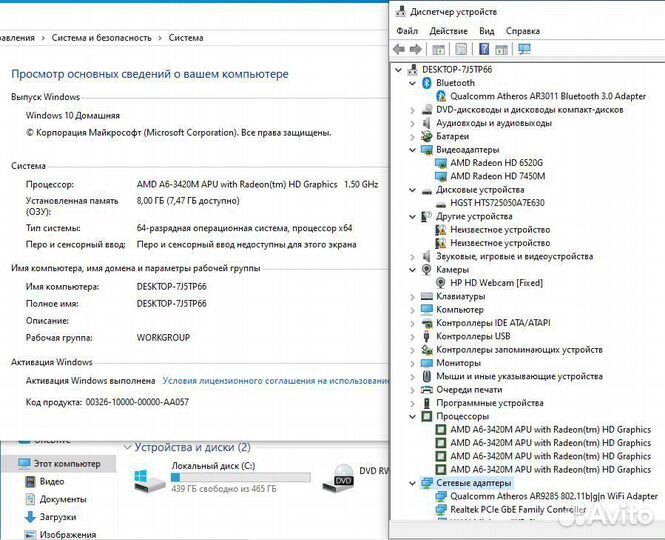Click product code 00326-10000-00000-AA057 text
The width and height of the screenshot is (665, 540).
[137, 402]
